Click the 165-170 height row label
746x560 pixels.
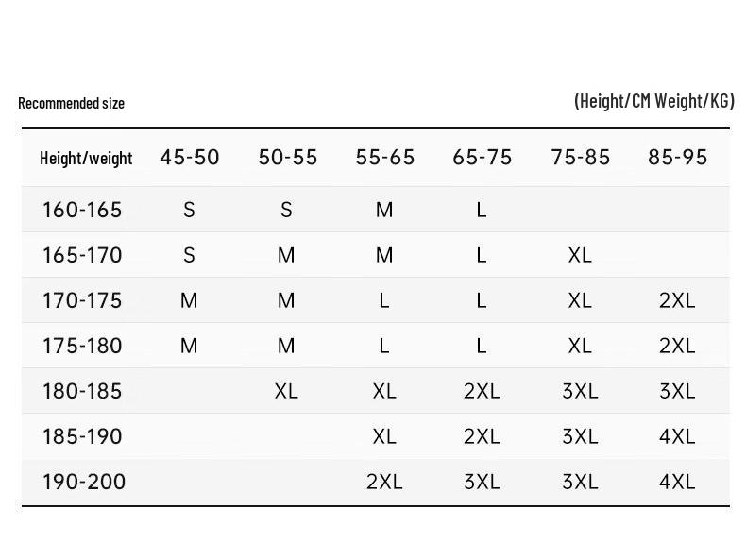coord(82,255)
